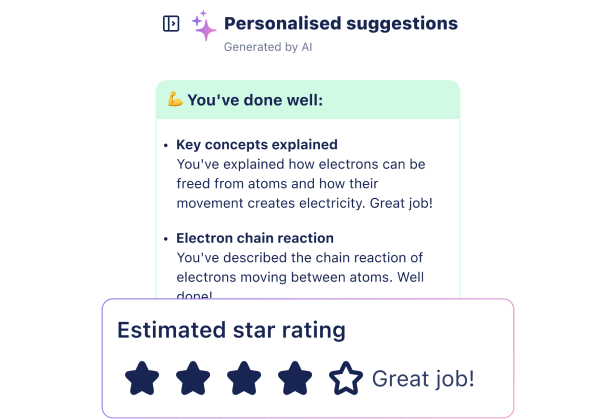616x419 pixels.
Task: Click the flexed bicep emoji
Action: 175,99
